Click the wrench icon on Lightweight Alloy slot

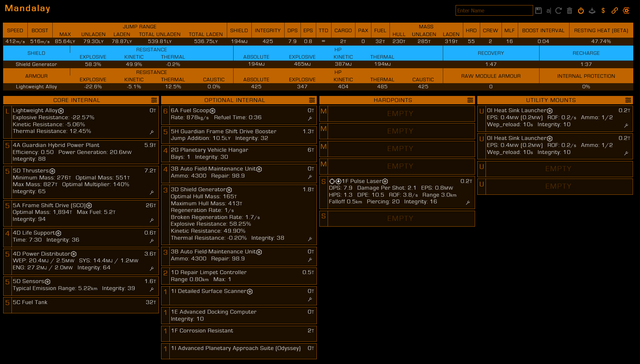point(152,132)
